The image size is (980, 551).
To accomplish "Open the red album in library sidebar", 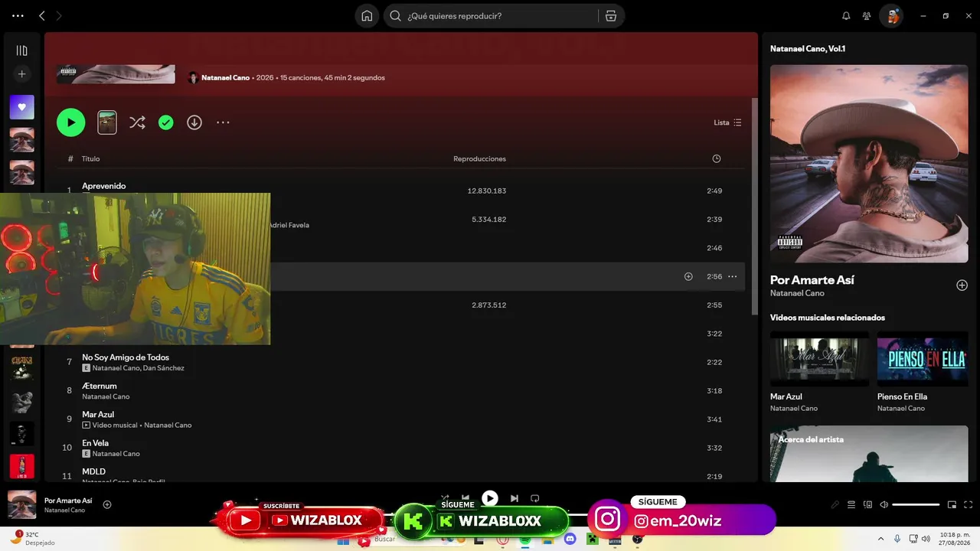I will [21, 466].
